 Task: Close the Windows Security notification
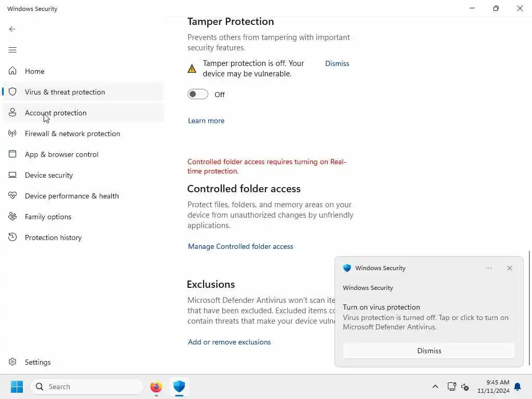pos(510,268)
